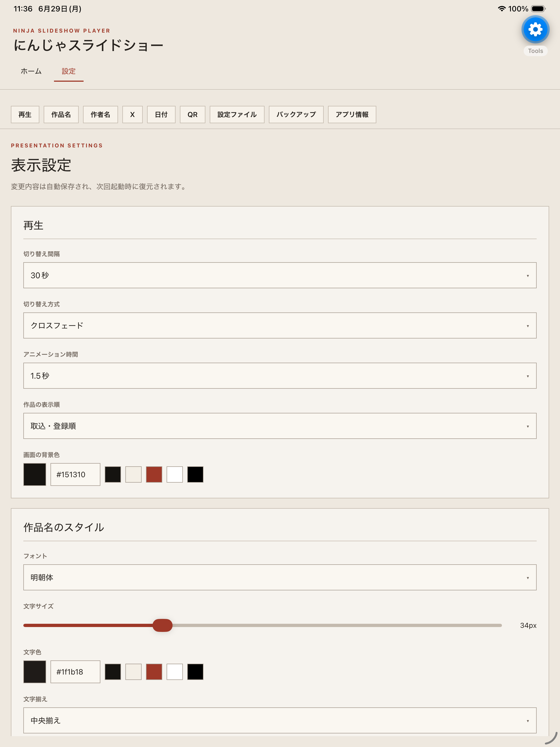
Task: Pick the red-brown preset for 文字色
Action: click(154, 672)
